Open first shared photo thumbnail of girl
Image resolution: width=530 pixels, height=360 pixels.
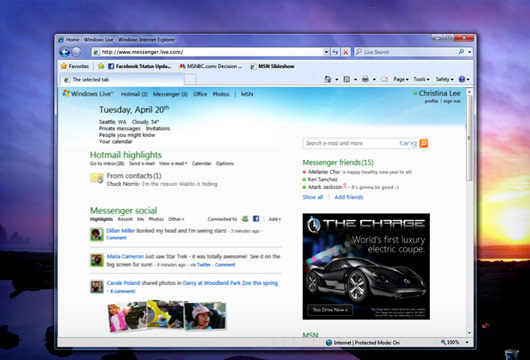pos(127,317)
